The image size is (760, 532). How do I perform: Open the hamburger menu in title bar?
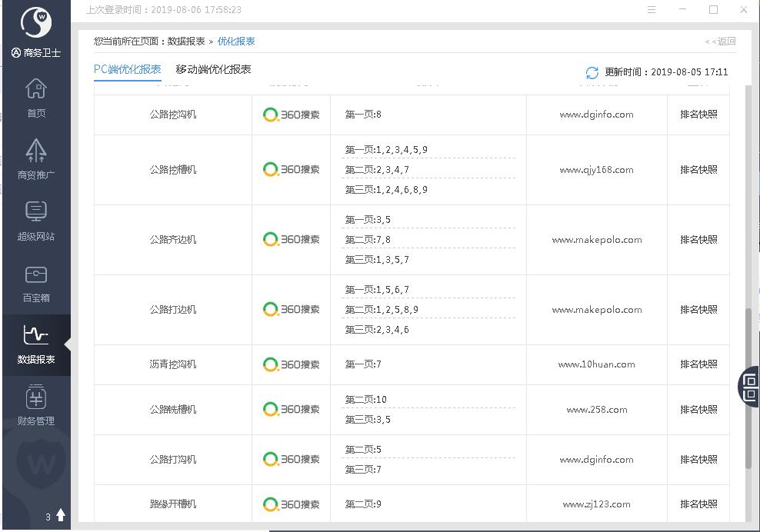[x=652, y=10]
